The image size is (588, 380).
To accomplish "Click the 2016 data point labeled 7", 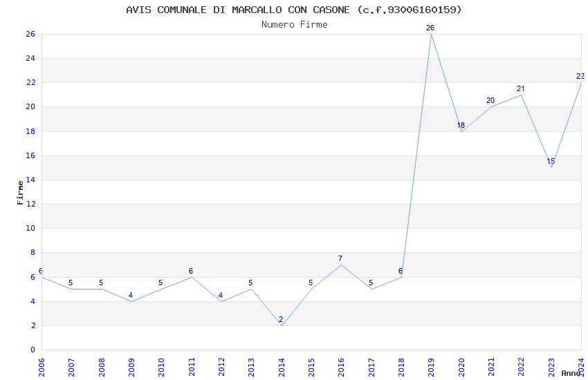I will 341,265.
